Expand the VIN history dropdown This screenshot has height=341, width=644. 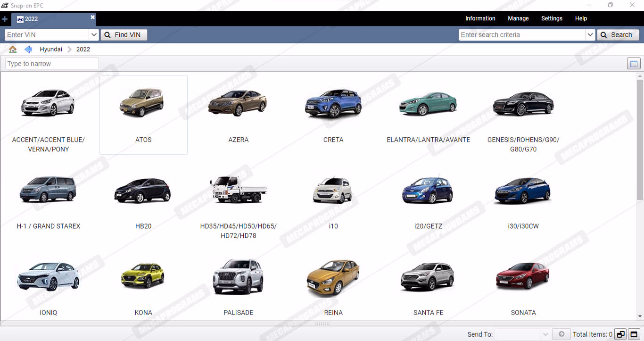pos(93,35)
